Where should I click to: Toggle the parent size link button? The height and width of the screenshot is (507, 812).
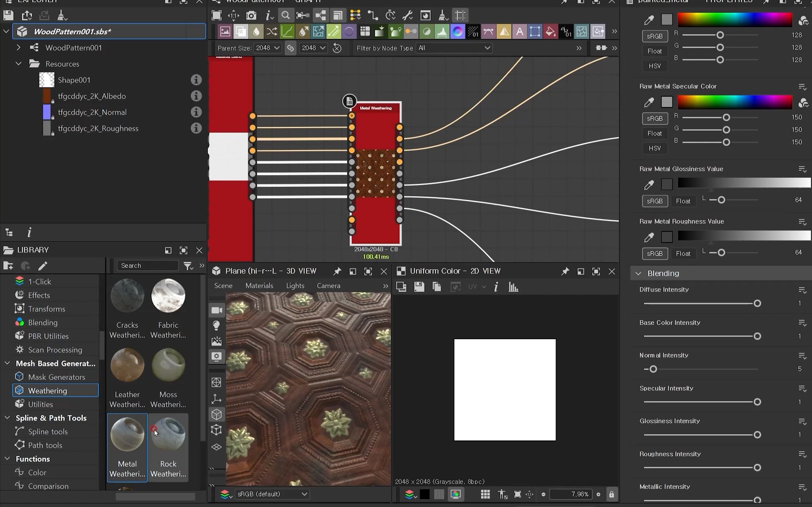click(290, 48)
